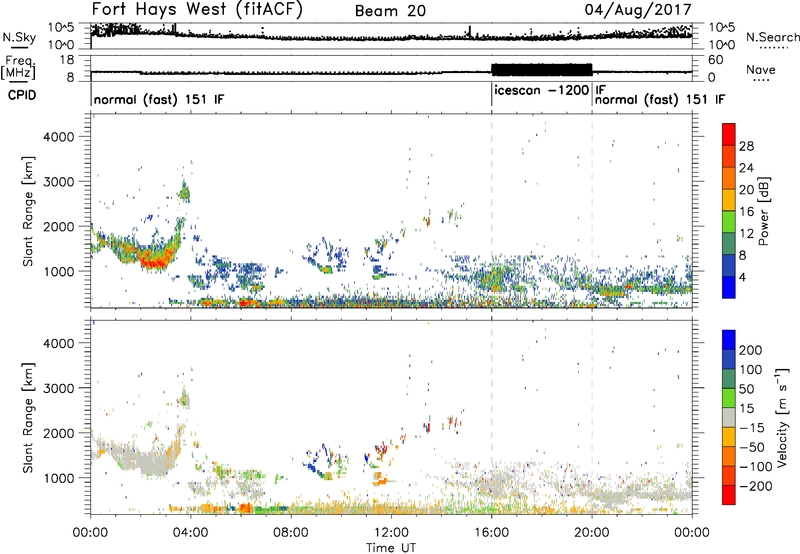Click the red high-power echo near 03:00
Screen dimensions: 800x554
click(156, 261)
